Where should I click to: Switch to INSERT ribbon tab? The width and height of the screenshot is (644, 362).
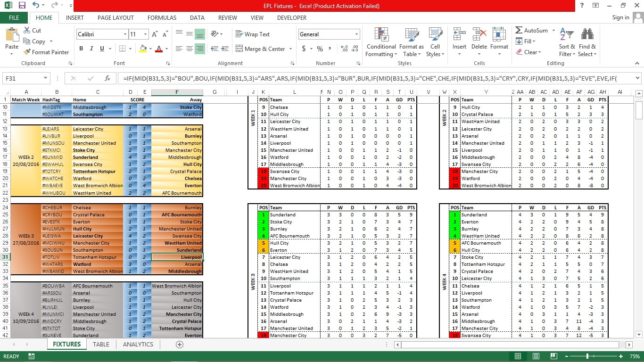(x=75, y=17)
